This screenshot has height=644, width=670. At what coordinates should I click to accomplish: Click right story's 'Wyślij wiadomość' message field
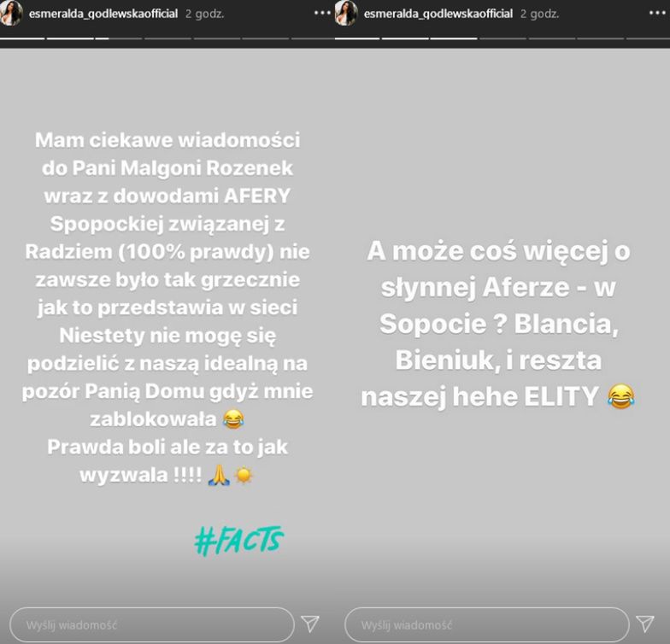[487, 625]
